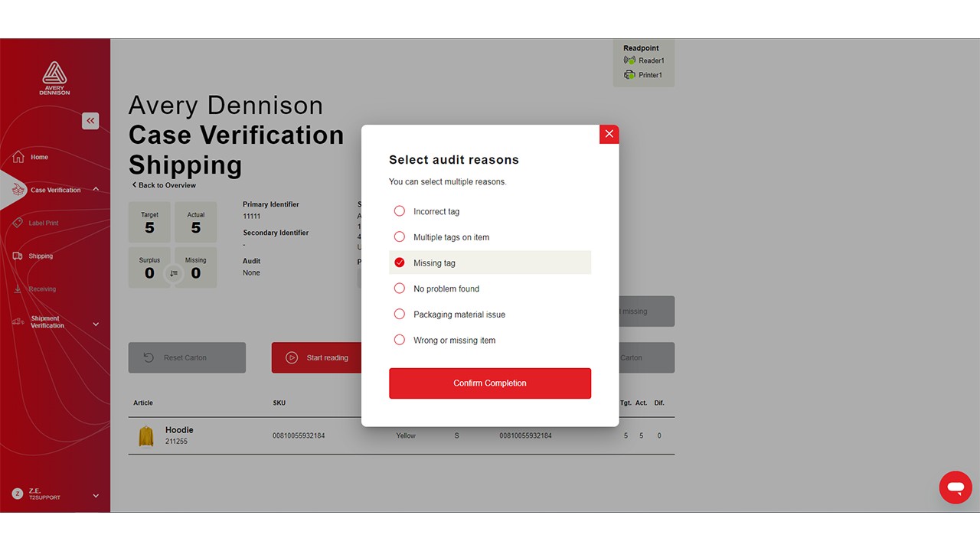The width and height of the screenshot is (980, 551).
Task: Select Packaging material issue option
Action: [490, 315]
